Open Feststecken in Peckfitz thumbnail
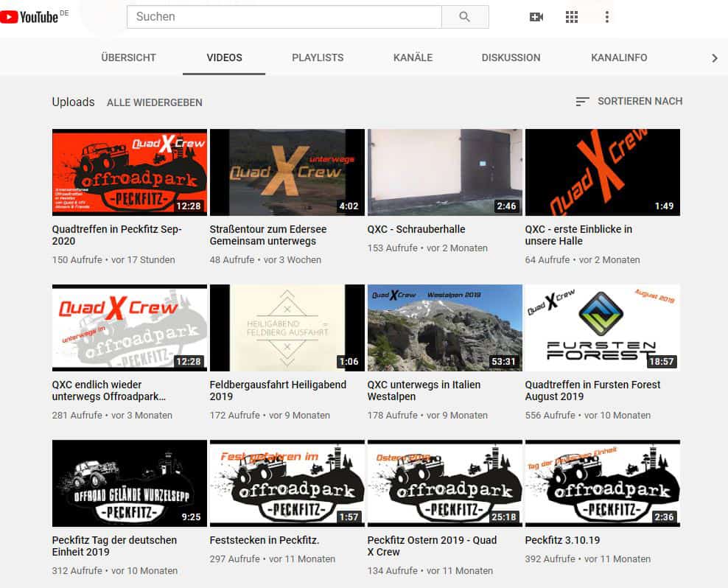The width and height of the screenshot is (728, 588). point(287,483)
